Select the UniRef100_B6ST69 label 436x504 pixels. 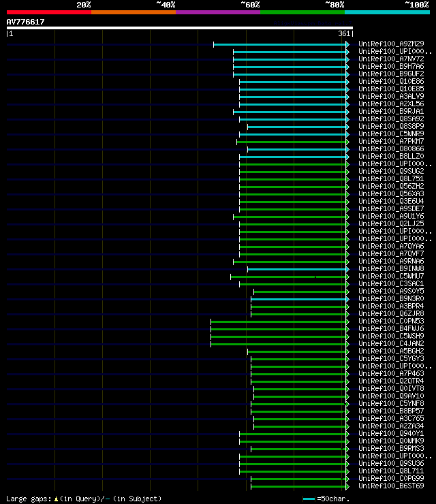pyautogui.click(x=391, y=486)
